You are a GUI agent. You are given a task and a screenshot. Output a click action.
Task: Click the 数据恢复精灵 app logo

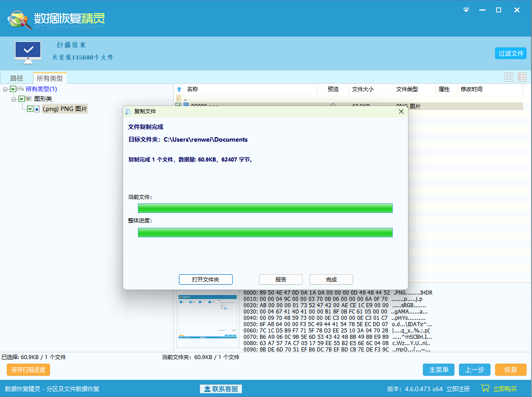[x=19, y=19]
